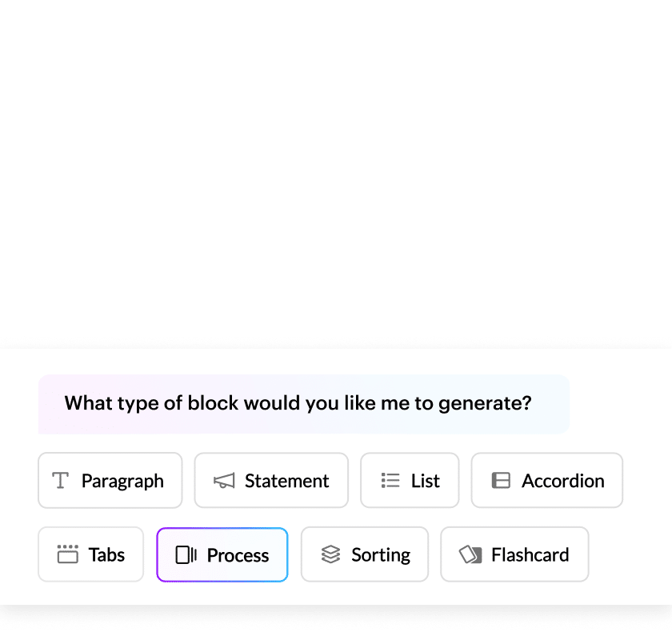Click the Process steps icon
Viewport: 672px width, 640px height.
point(186,554)
